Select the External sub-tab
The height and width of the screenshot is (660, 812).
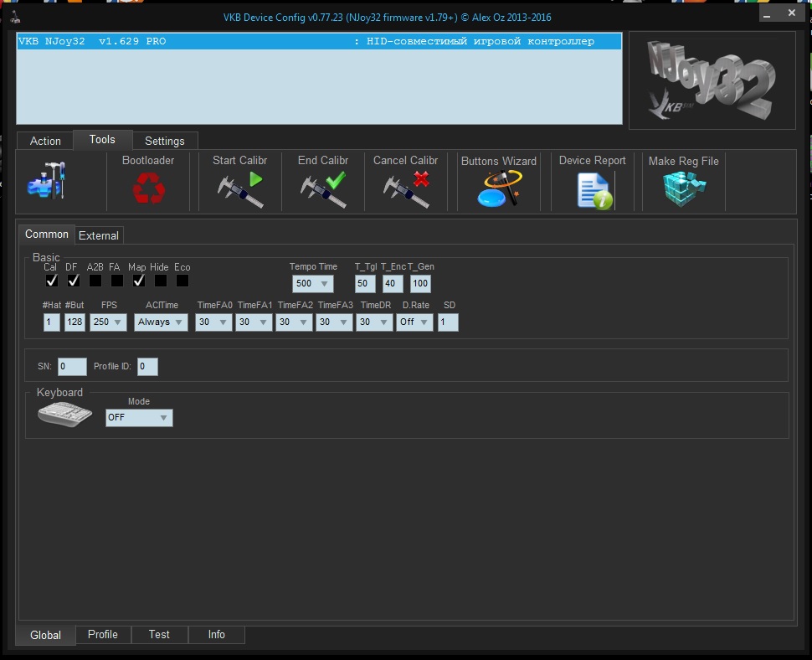click(x=99, y=235)
